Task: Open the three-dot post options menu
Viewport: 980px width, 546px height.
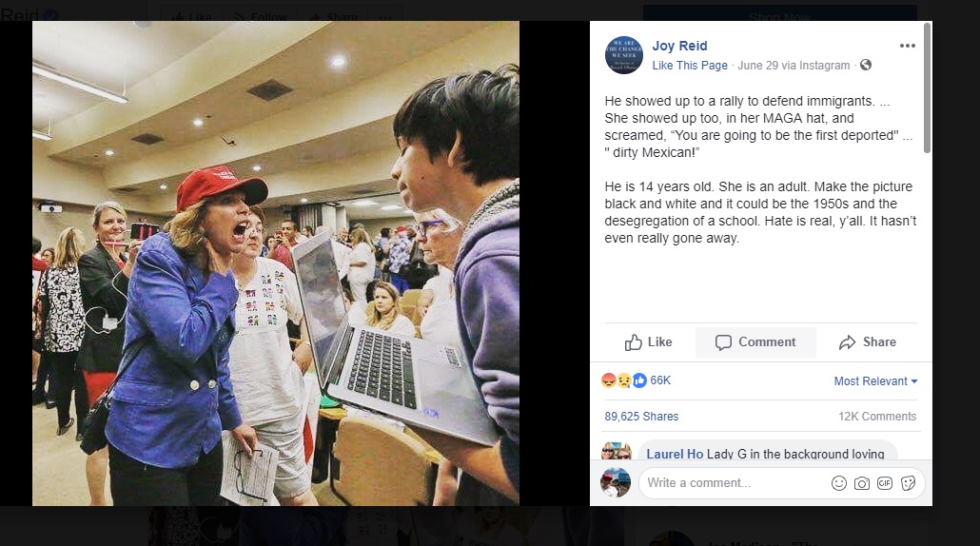Action: pyautogui.click(x=907, y=46)
